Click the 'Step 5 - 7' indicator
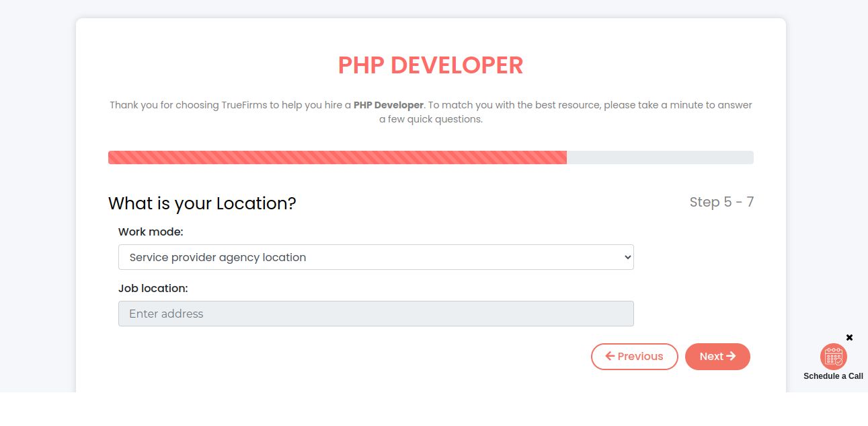This screenshot has width=868, height=426. coord(721,202)
